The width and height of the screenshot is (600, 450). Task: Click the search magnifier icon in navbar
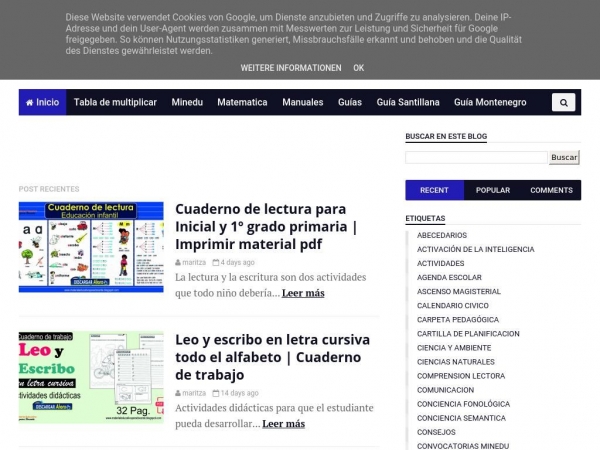coord(564,102)
